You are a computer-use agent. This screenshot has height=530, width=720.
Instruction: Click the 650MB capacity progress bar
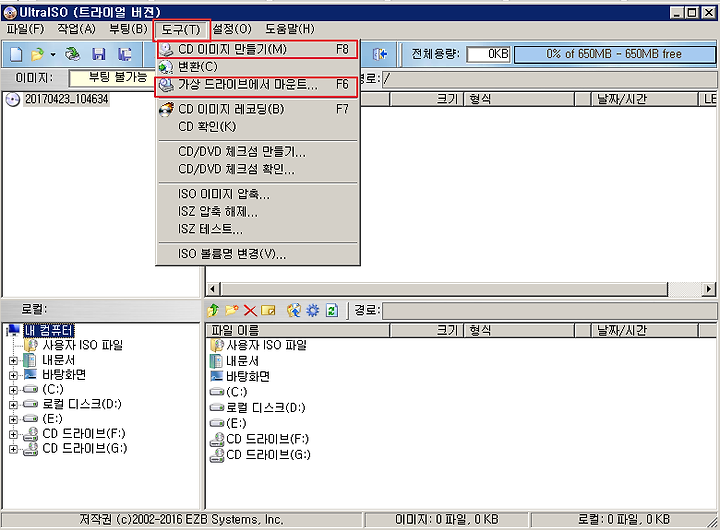click(614, 54)
